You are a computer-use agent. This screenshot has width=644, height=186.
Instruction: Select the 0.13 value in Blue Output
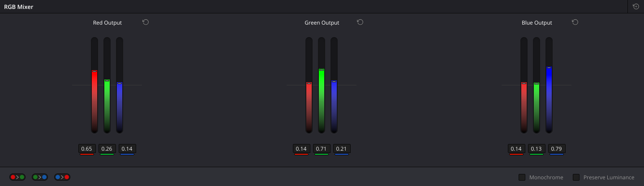tap(537, 148)
